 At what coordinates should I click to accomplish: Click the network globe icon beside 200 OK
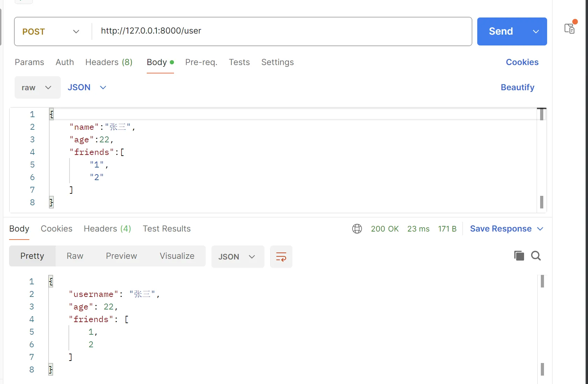click(x=357, y=229)
